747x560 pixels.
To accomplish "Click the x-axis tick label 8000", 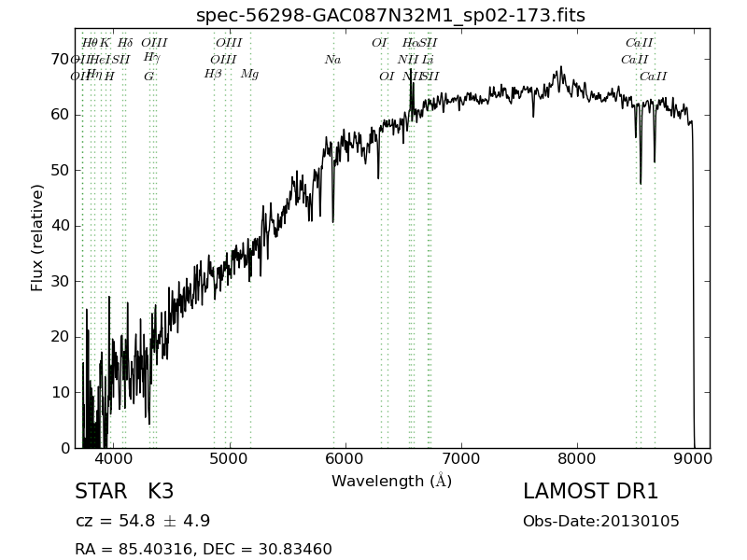I will click(x=577, y=459).
